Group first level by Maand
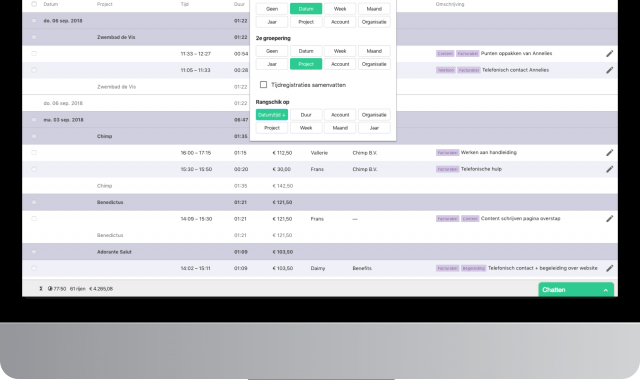 pyautogui.click(x=374, y=9)
